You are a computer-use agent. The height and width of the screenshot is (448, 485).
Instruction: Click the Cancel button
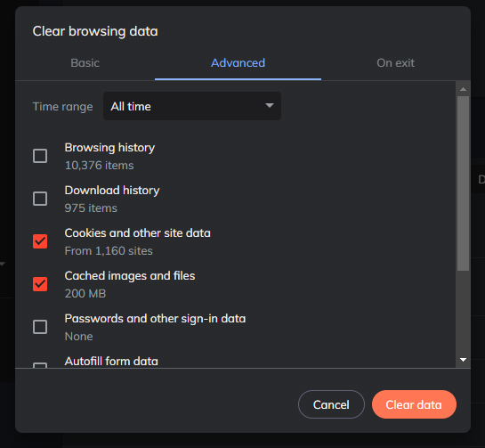point(331,404)
